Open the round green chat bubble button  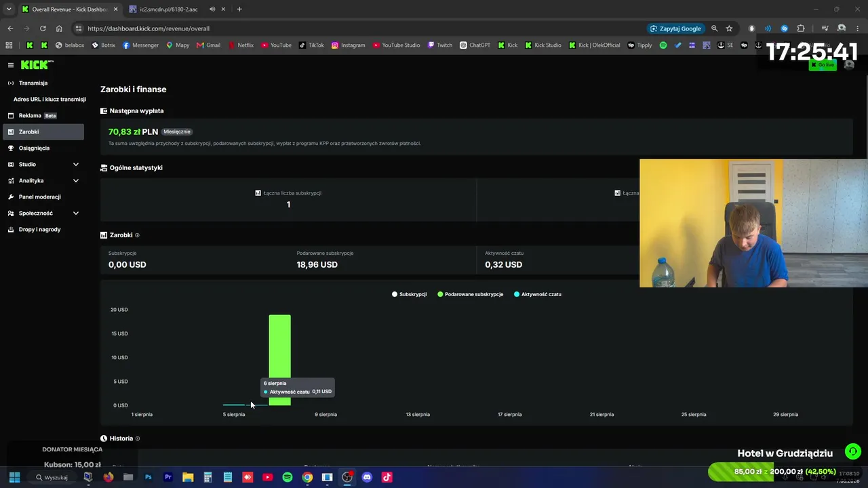(853, 451)
